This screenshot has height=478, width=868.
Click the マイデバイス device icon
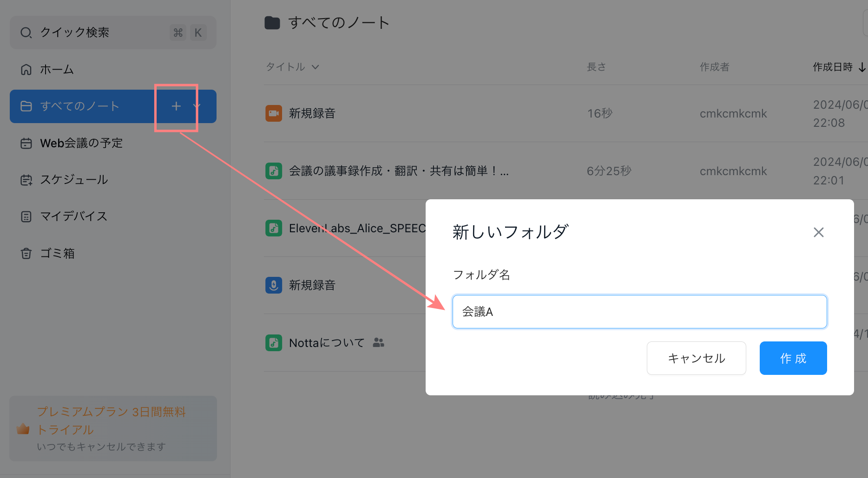click(x=26, y=216)
